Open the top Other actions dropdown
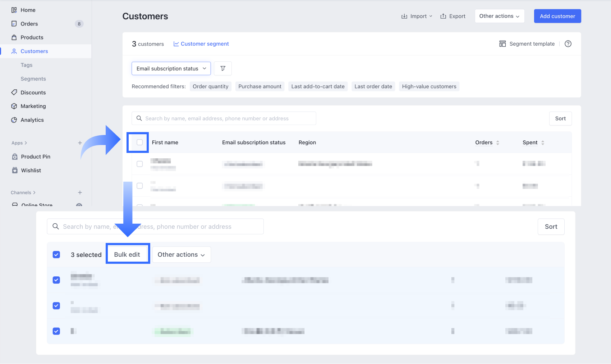The height and width of the screenshot is (364, 611). pyautogui.click(x=499, y=16)
